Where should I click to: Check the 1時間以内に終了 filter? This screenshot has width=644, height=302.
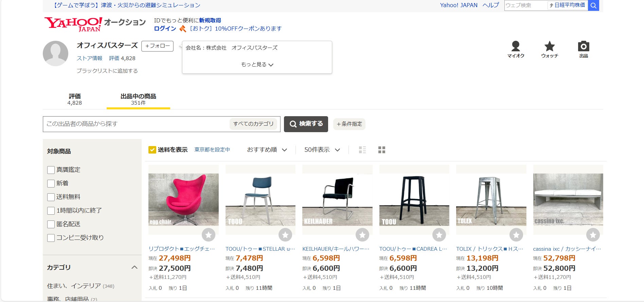pyautogui.click(x=51, y=211)
